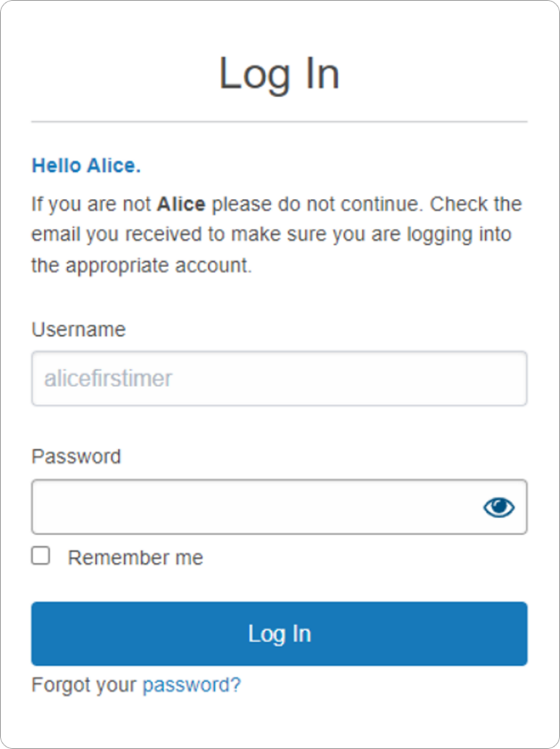Click the Username field label

pyautogui.click(x=78, y=329)
